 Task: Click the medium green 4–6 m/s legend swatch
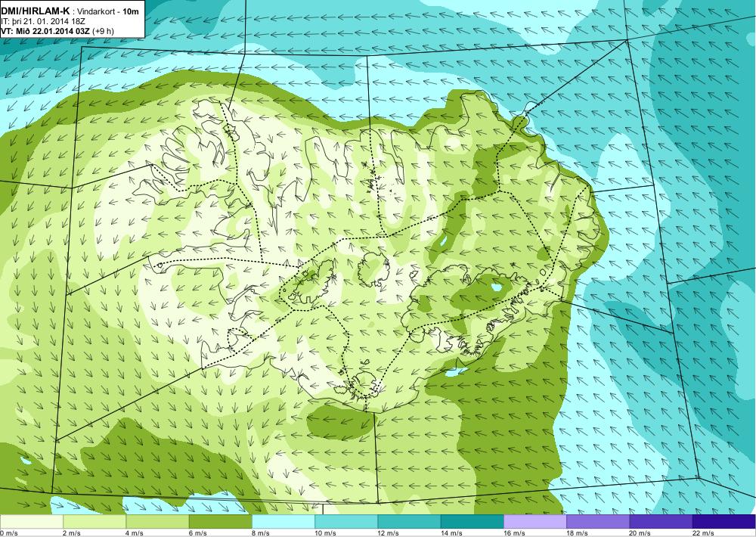(158, 522)
